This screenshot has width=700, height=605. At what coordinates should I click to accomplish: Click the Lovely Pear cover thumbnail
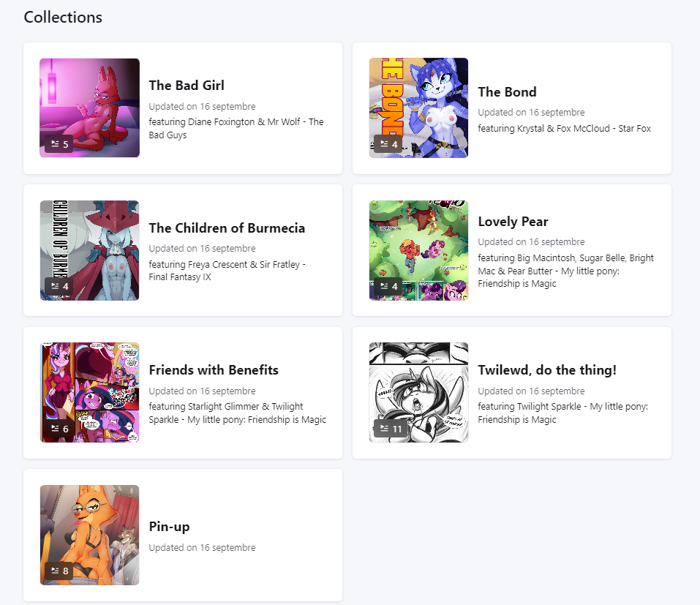(x=418, y=250)
